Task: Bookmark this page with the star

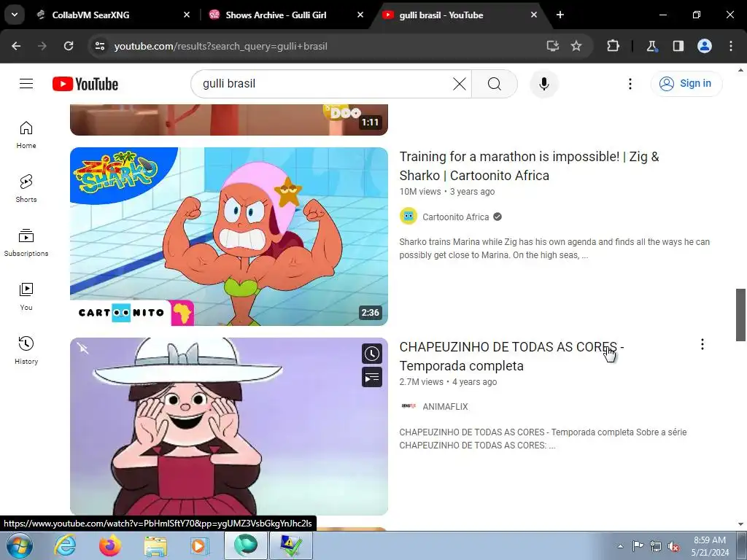Action: point(576,46)
